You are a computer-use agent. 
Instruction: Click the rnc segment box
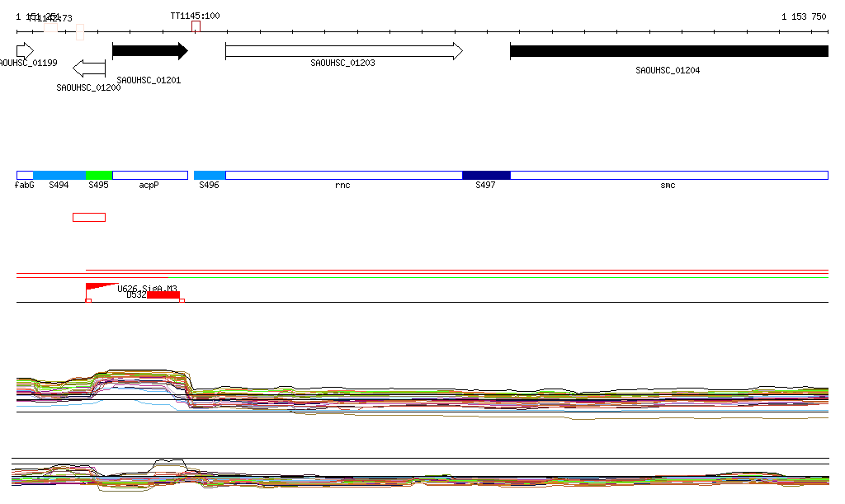pos(343,176)
